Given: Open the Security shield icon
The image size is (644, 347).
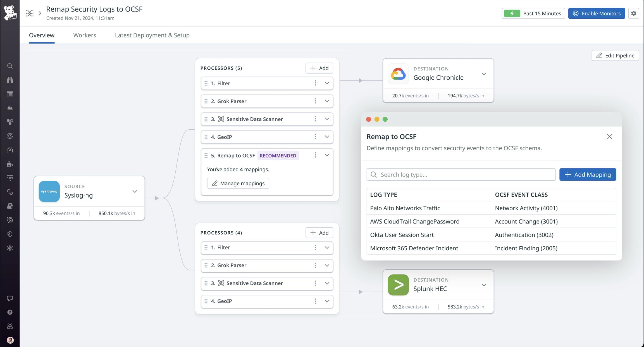Looking at the screenshot, I should (10, 234).
